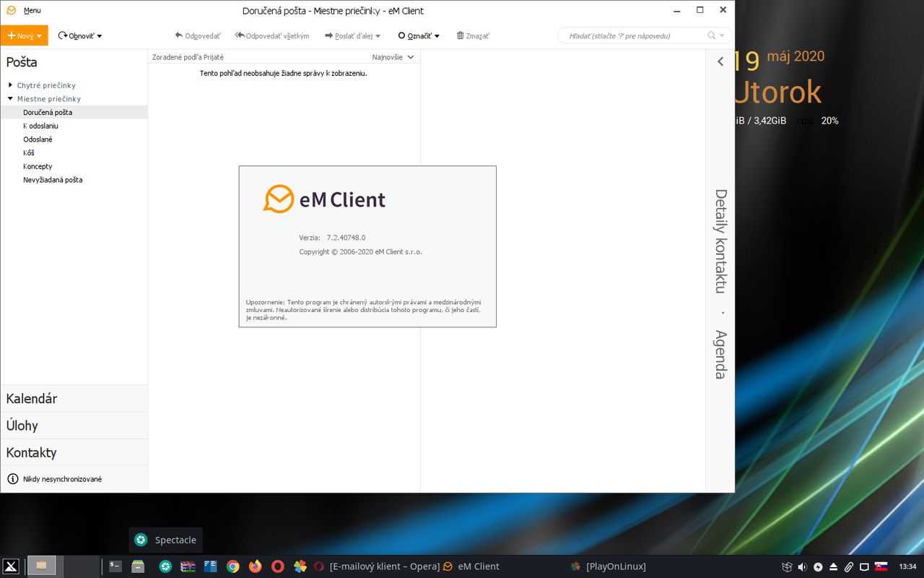Open the blue dual-pane taskbar launcher
Image resolution: width=924 pixels, height=578 pixels.
click(211, 566)
